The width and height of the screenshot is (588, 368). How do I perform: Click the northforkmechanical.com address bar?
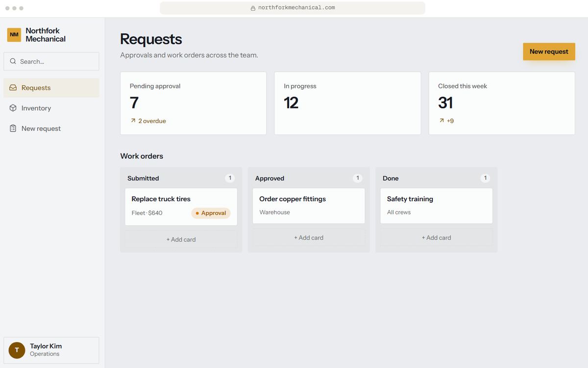(293, 8)
